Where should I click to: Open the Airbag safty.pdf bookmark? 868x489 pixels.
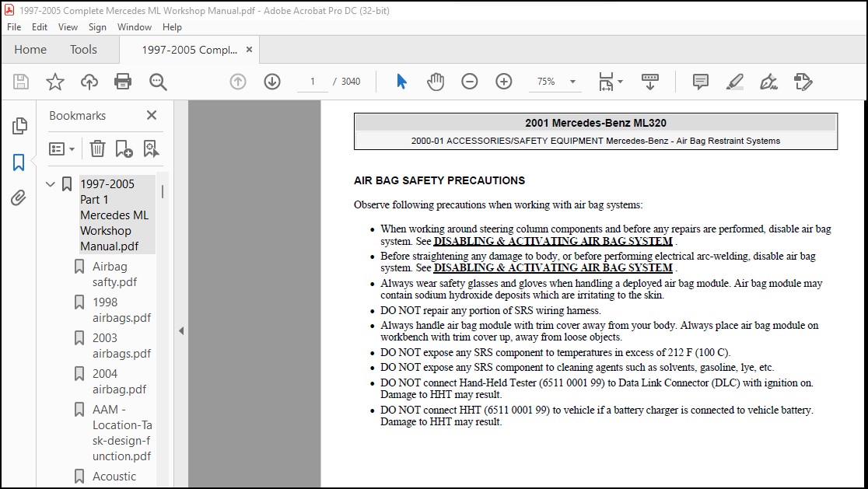coord(114,274)
